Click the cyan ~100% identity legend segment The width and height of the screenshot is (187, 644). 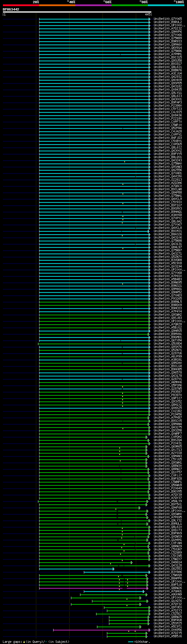click(166, 5)
